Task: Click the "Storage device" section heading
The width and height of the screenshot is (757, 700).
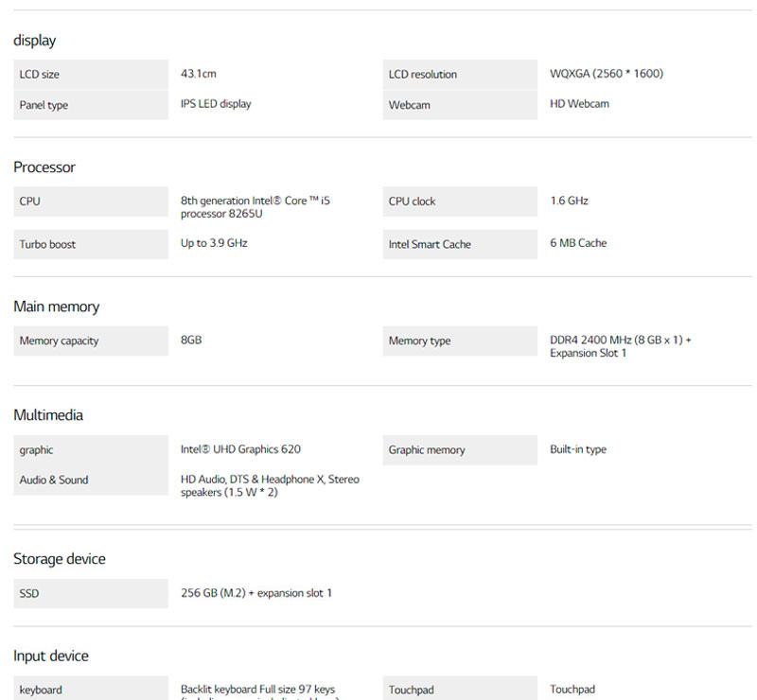Action: (x=60, y=559)
